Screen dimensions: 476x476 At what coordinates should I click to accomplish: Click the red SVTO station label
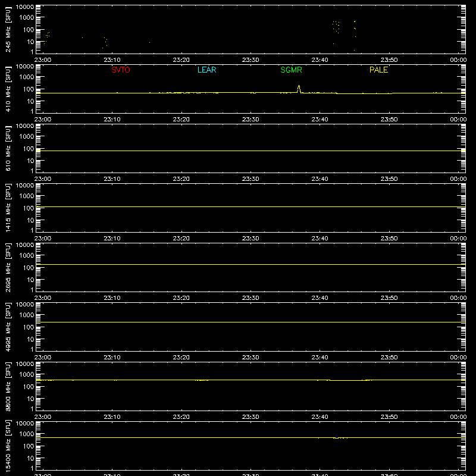coord(121,70)
